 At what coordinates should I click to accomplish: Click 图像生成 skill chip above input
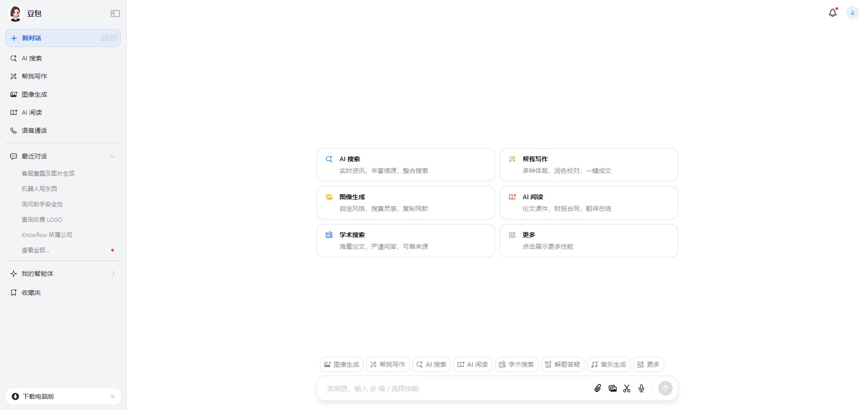click(x=342, y=364)
